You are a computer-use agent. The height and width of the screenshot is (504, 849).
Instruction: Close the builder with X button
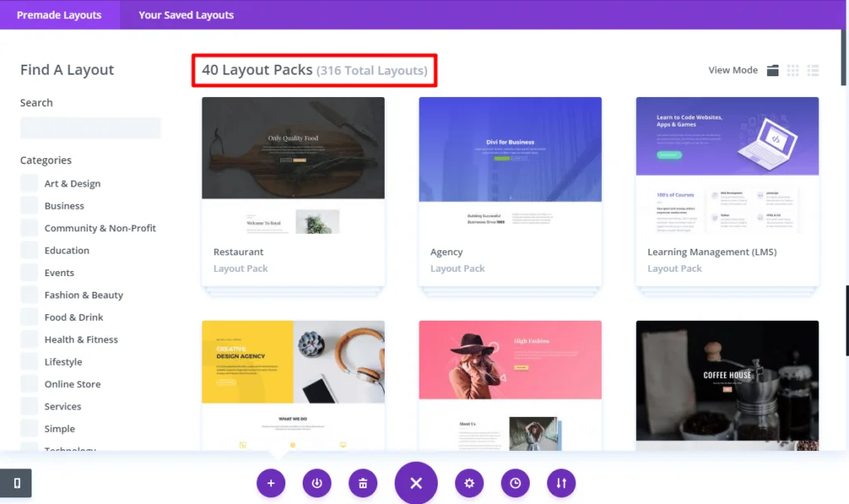click(x=416, y=483)
